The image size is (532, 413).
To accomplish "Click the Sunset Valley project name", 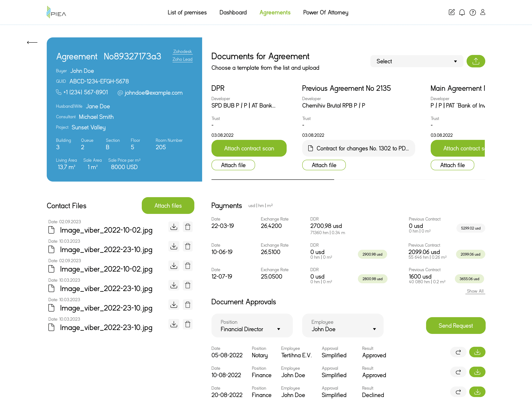I will point(88,127).
